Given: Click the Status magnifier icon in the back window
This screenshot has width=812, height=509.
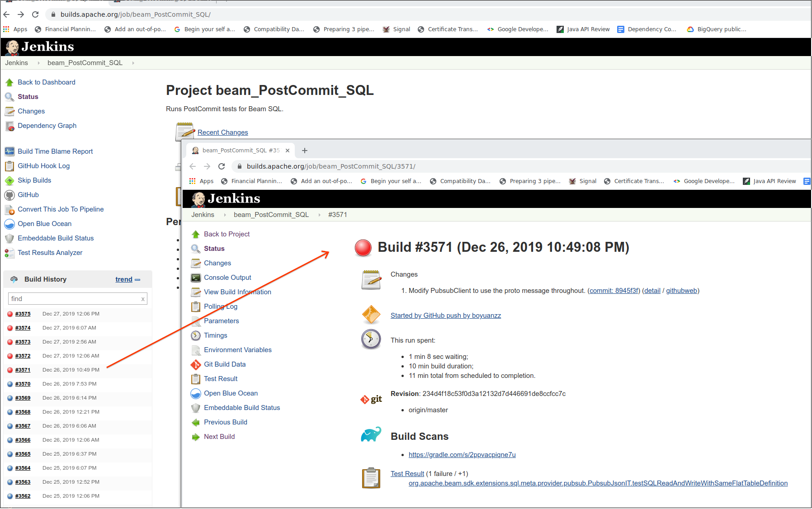Looking at the screenshot, I should pyautogui.click(x=9, y=97).
